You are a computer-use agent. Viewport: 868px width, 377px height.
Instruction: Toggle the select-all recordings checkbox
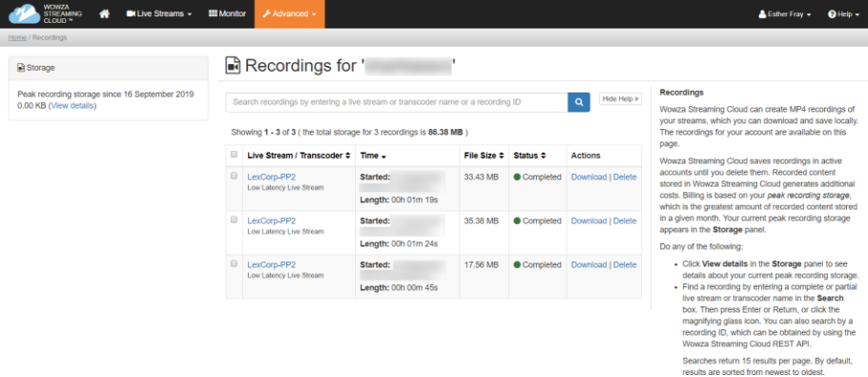pos(234,155)
